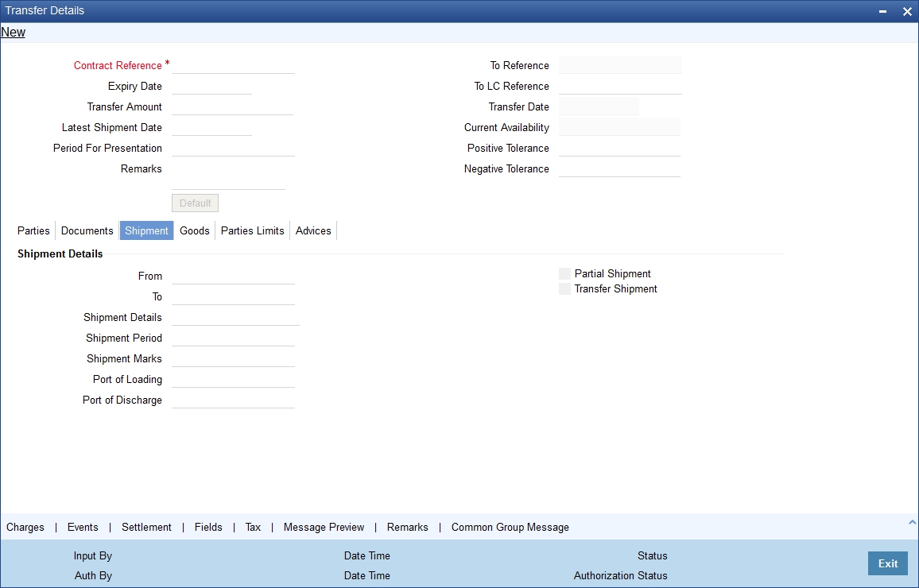Focus the Port of Loading field
919x588 pixels.
pos(233,379)
